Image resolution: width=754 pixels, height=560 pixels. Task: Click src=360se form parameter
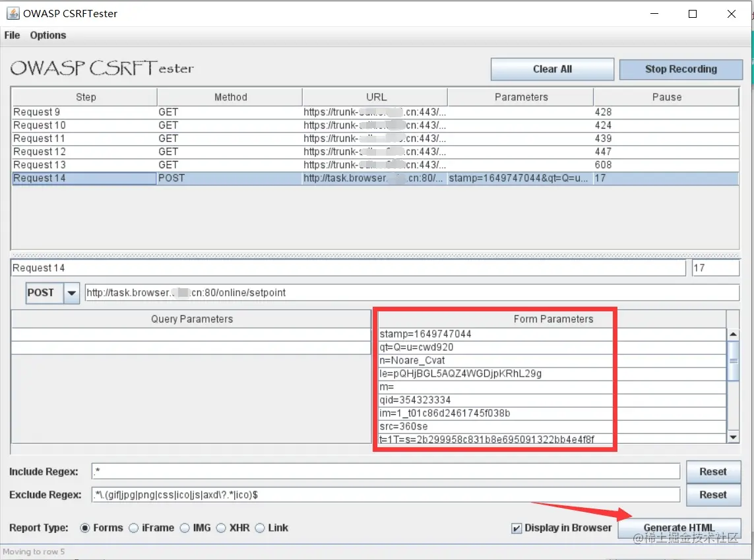(552, 426)
